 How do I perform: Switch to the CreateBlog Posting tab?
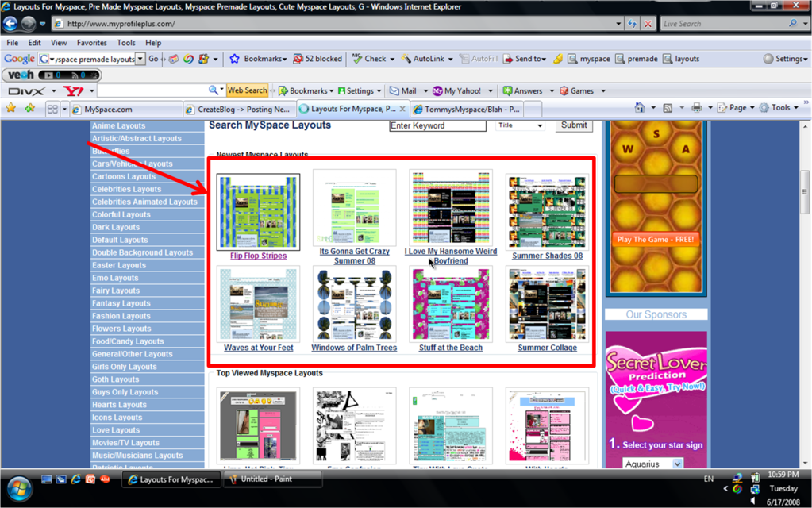point(240,110)
